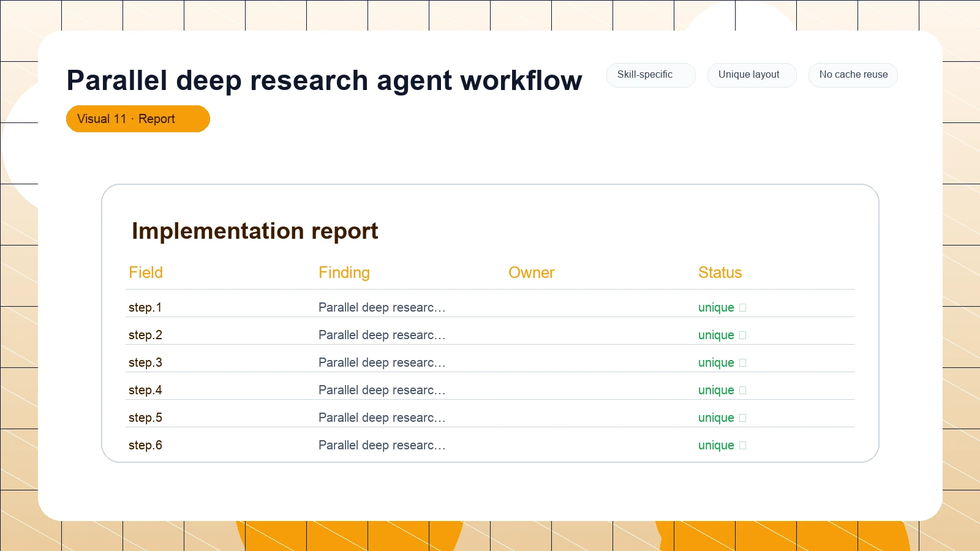This screenshot has height=551, width=980.
Task: Select the step.3 field cell
Action: point(145,362)
